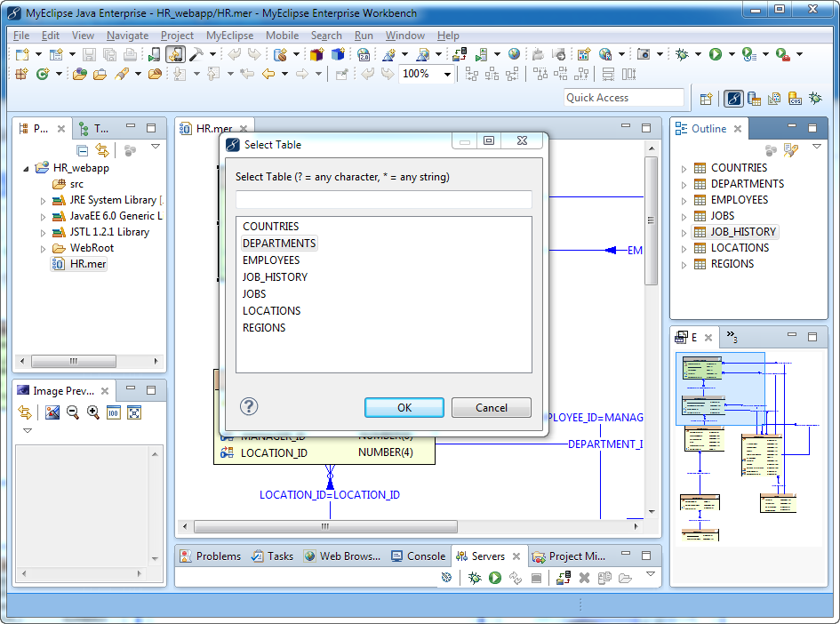Click OK in Select Table dialog
The width and height of the screenshot is (840, 624).
point(404,407)
